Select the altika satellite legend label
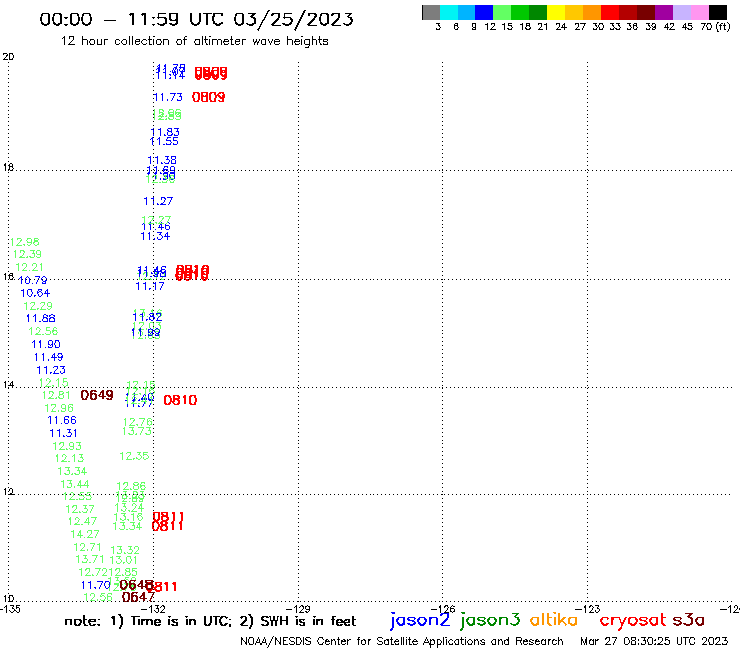This screenshot has height=650, width=740. (x=554, y=620)
